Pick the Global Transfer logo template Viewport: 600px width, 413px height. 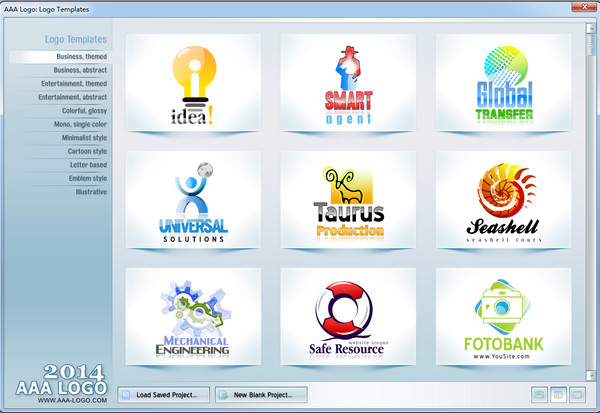point(503,83)
